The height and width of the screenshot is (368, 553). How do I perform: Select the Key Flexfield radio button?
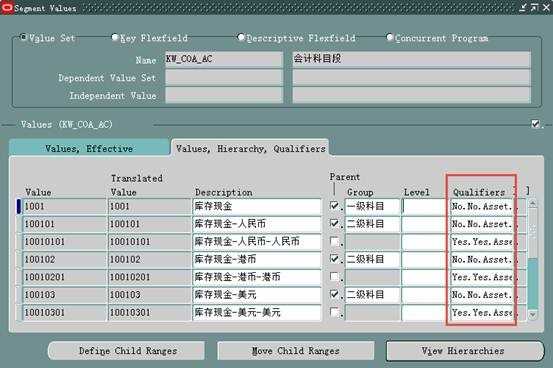point(115,37)
